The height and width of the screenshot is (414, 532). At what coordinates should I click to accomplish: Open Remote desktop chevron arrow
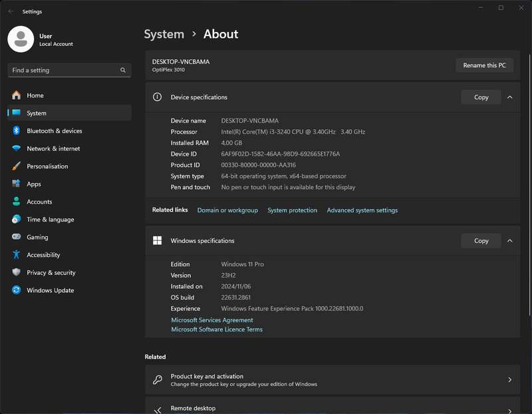point(509,411)
